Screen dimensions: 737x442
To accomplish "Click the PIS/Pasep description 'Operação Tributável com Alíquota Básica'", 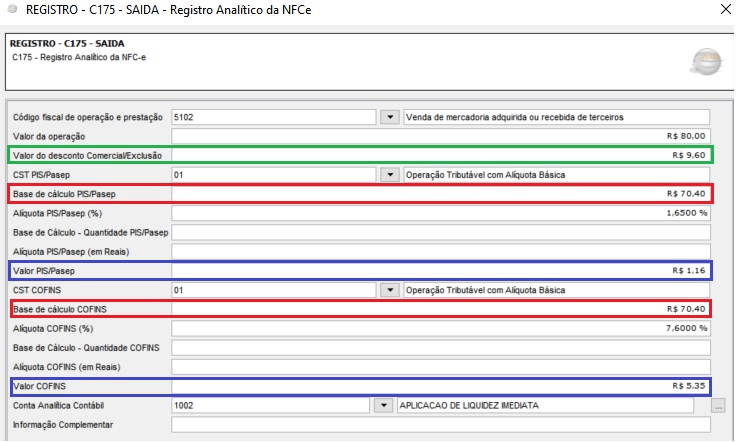I will (x=557, y=175).
